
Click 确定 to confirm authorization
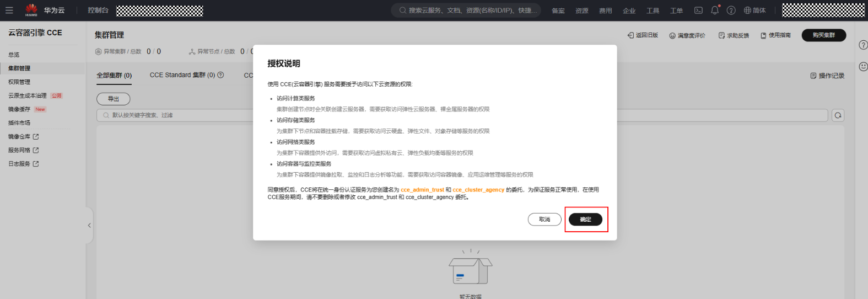[585, 220]
